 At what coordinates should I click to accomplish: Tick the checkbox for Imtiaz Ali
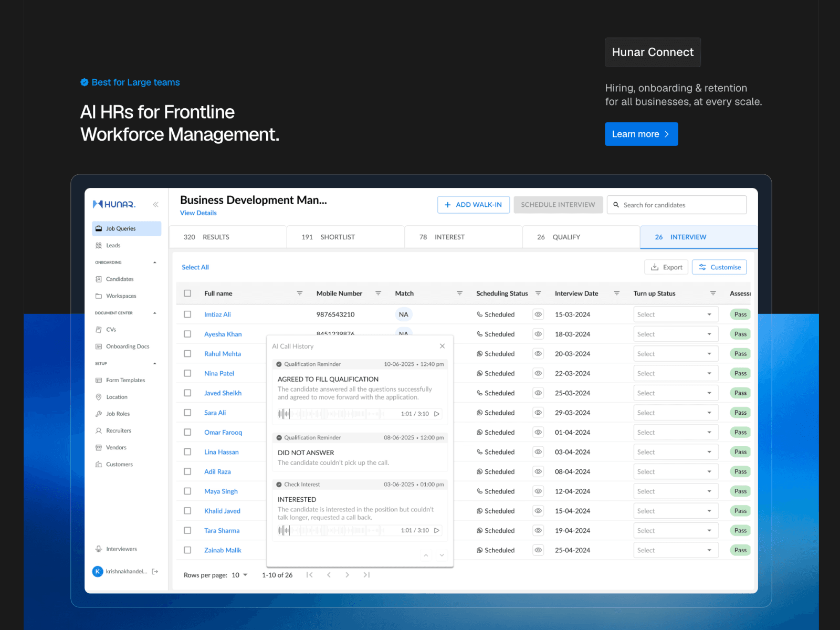coord(187,314)
